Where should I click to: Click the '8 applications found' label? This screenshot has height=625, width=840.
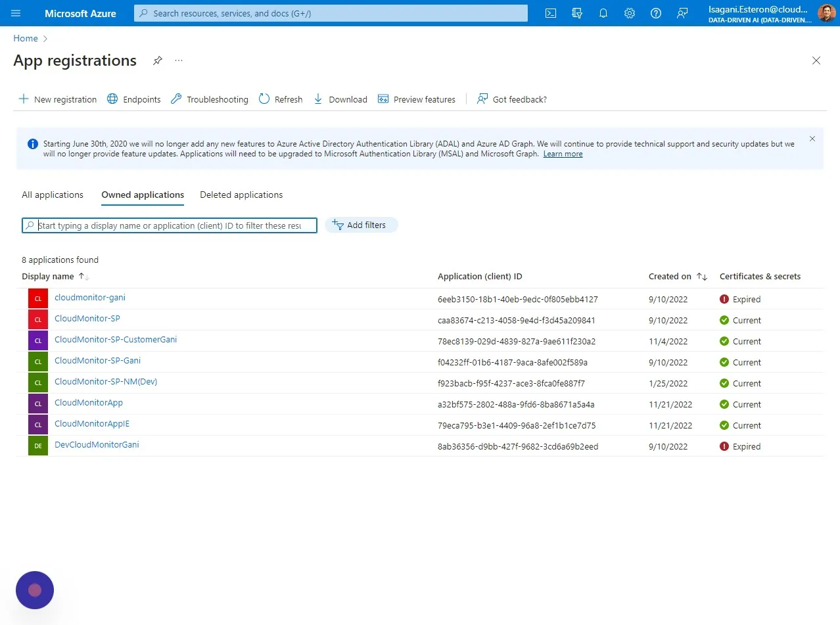[x=60, y=260]
